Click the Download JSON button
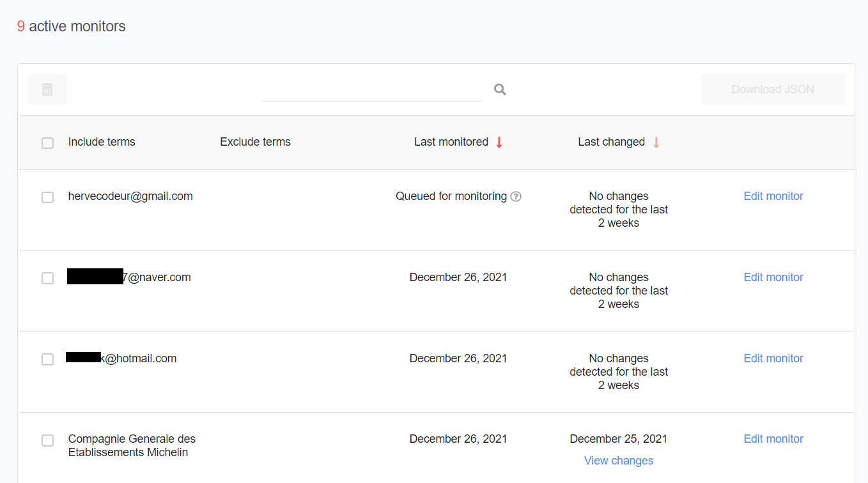The width and height of the screenshot is (868, 483). tap(773, 89)
